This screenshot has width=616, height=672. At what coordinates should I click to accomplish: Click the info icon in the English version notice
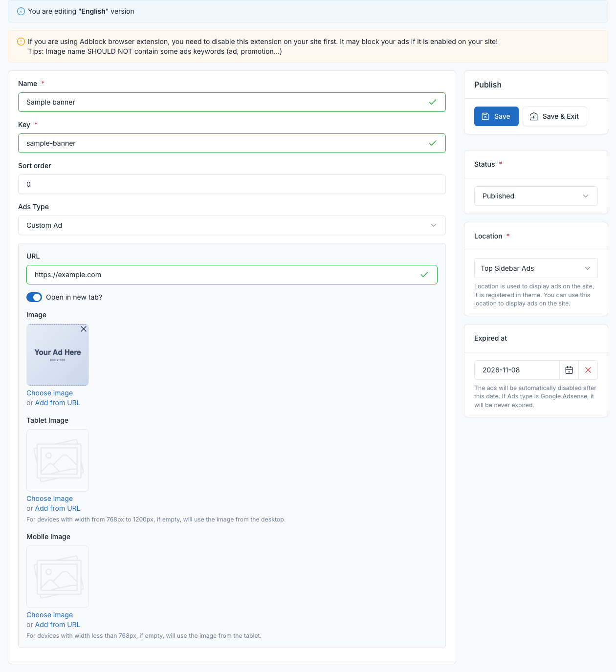21,11
